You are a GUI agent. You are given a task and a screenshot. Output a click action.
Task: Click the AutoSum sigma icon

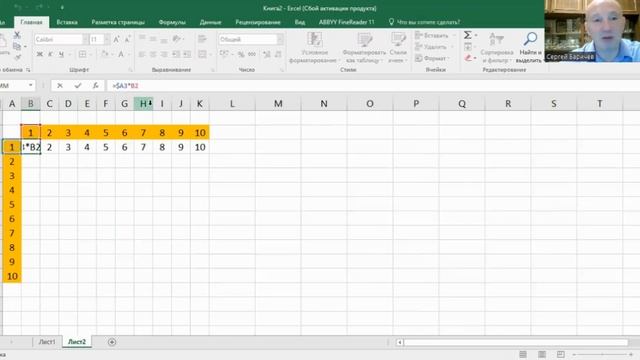468,35
